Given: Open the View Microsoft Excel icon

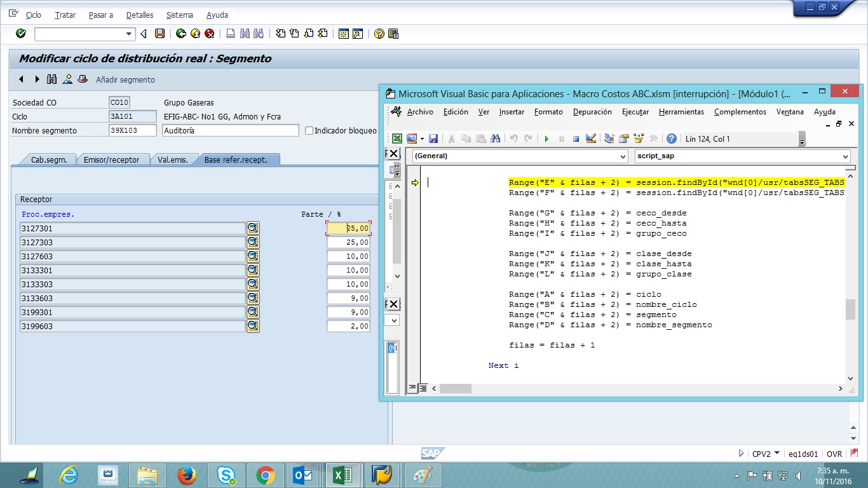Looking at the screenshot, I should coord(397,138).
